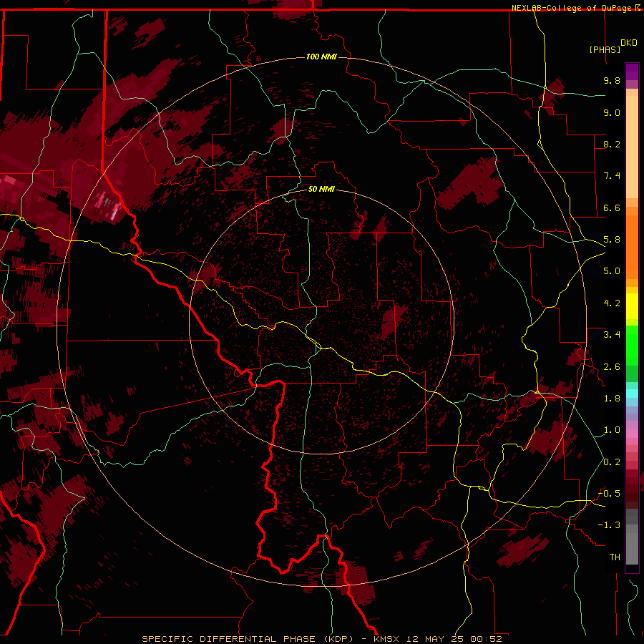Click the -1.3 legend value
The image size is (644, 644).
[x=609, y=525]
